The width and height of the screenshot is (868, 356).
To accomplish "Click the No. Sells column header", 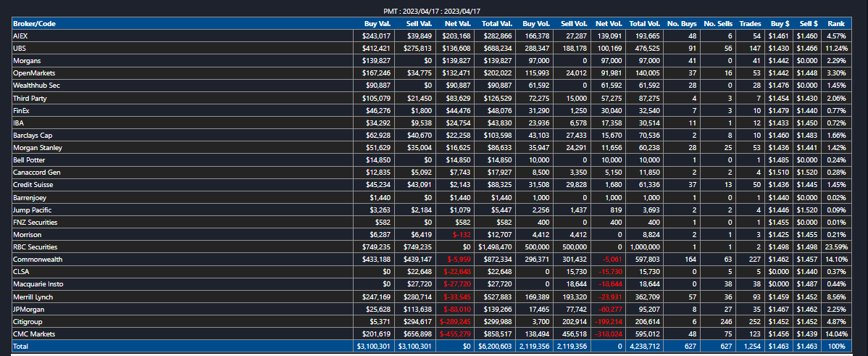I will tap(718, 24).
